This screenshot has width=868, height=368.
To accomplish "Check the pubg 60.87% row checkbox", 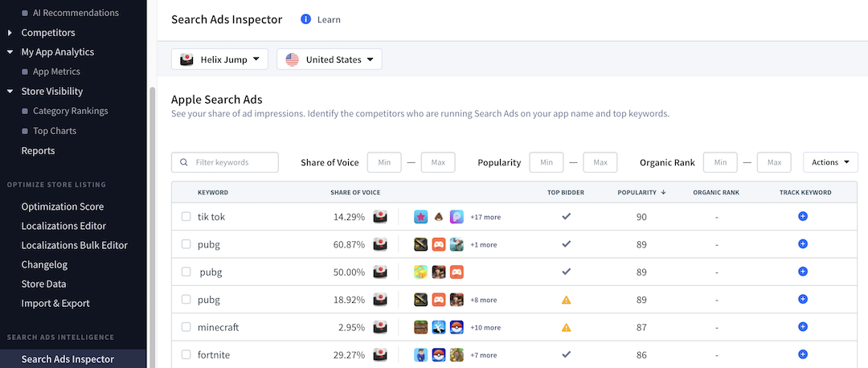I will [x=186, y=244].
